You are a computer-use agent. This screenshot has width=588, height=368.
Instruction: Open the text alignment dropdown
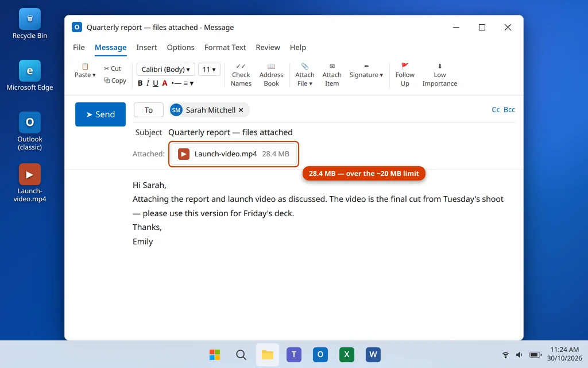188,83
